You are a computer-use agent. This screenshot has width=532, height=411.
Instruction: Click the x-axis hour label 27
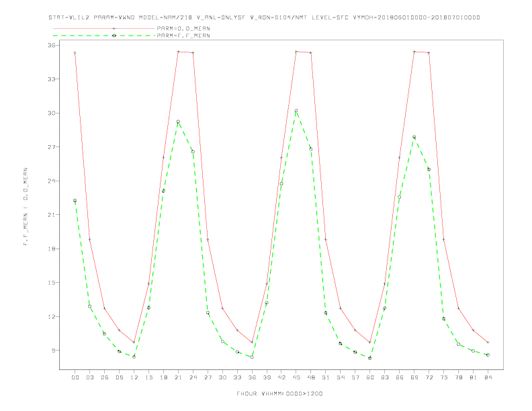(x=208, y=377)
